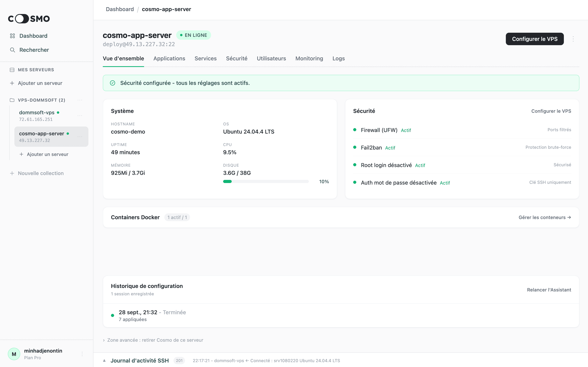Expand Zone avancée retirer Cosmo section
588x367 pixels.
(153, 340)
